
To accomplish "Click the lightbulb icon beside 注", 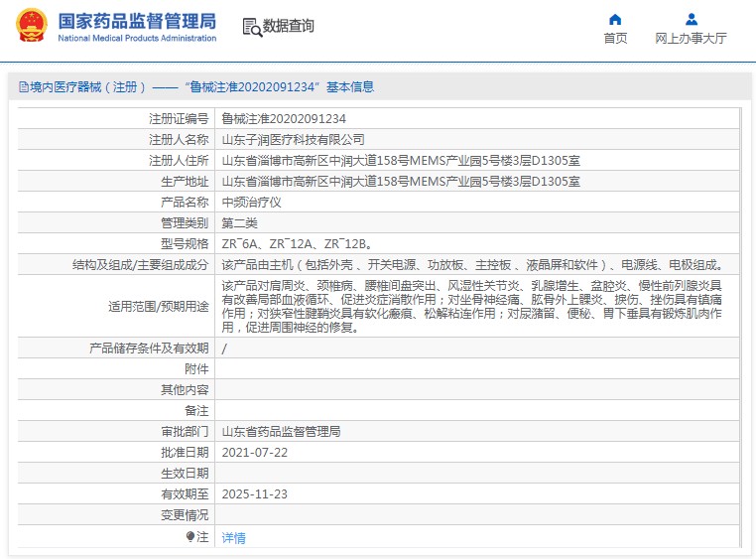I will pos(190,536).
